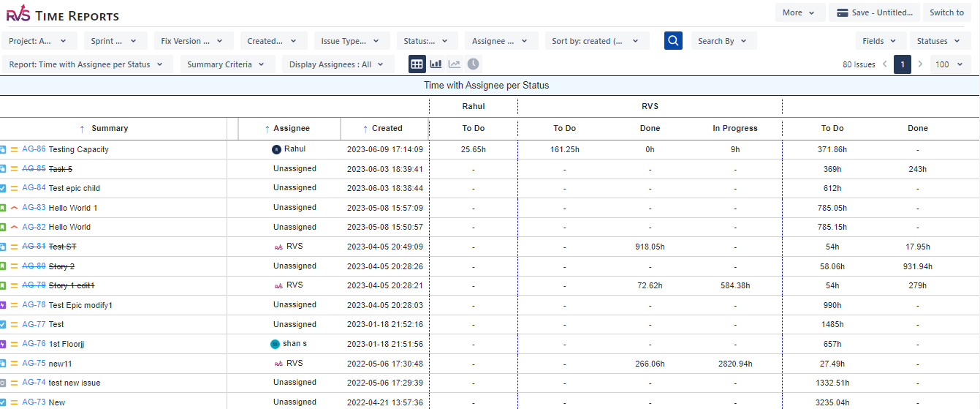980x409 pixels.
Task: Expand the Fields dropdown
Action: 881,41
